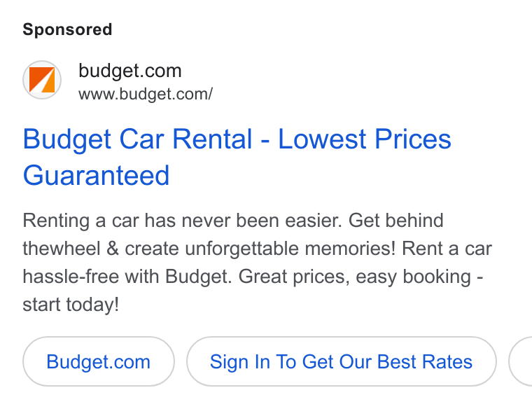Click the Budget Car Rental words in title
532x409 pixels.
point(137,139)
